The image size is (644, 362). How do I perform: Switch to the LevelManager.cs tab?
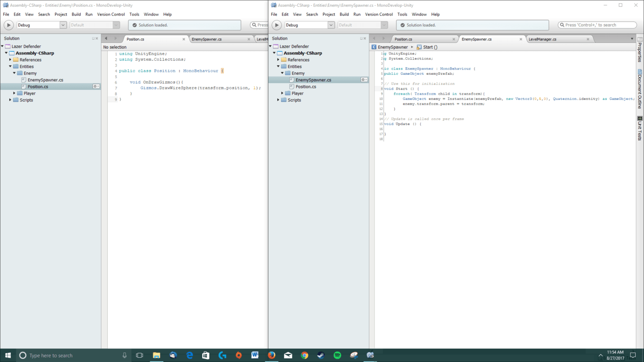click(x=543, y=39)
